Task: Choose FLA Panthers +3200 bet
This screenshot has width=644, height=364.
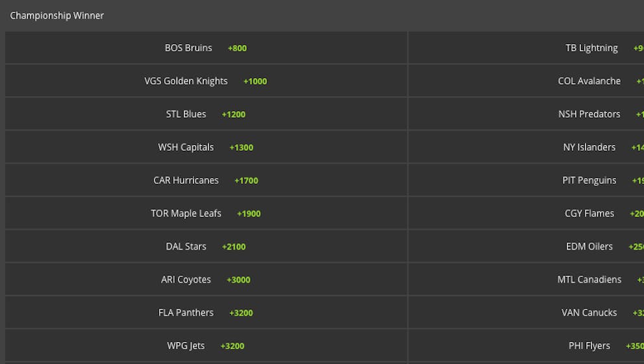Action: coord(206,313)
